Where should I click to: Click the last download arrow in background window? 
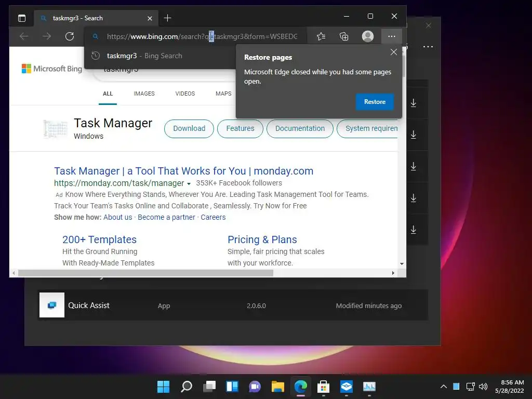pyautogui.click(x=413, y=230)
